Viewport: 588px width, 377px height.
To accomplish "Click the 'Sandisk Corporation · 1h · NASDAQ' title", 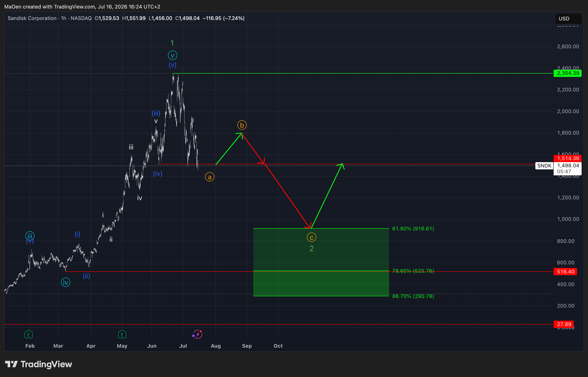I will pos(50,18).
